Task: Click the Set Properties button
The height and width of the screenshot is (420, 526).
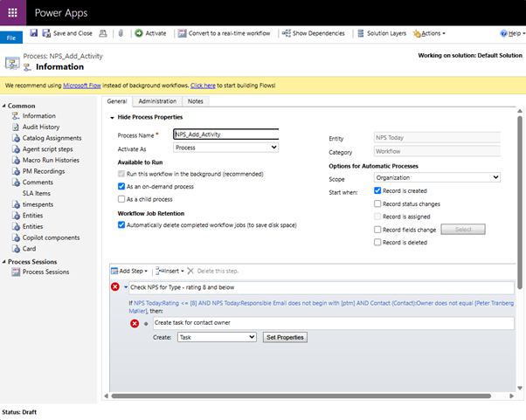Action: pos(285,337)
